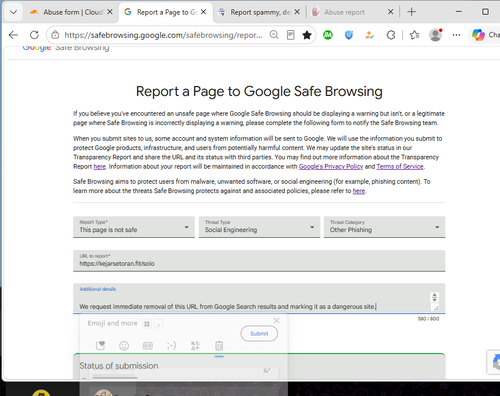This screenshot has height=396, width=500.
Task: Open the green round extension icon
Action: click(328, 35)
